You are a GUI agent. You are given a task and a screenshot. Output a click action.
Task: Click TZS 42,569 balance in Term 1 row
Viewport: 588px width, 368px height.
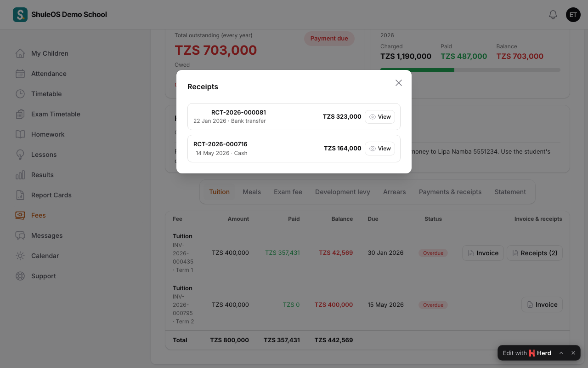point(336,253)
